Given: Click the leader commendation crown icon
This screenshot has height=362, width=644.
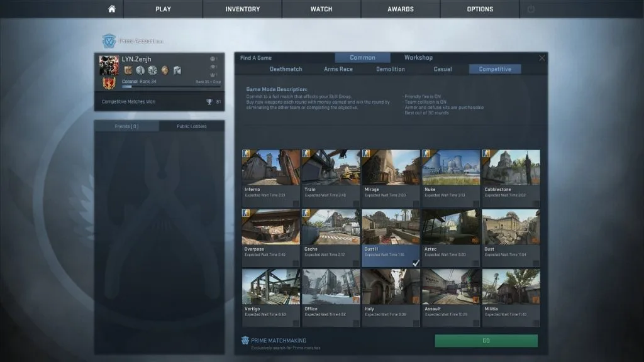Looking at the screenshot, I should point(213,75).
